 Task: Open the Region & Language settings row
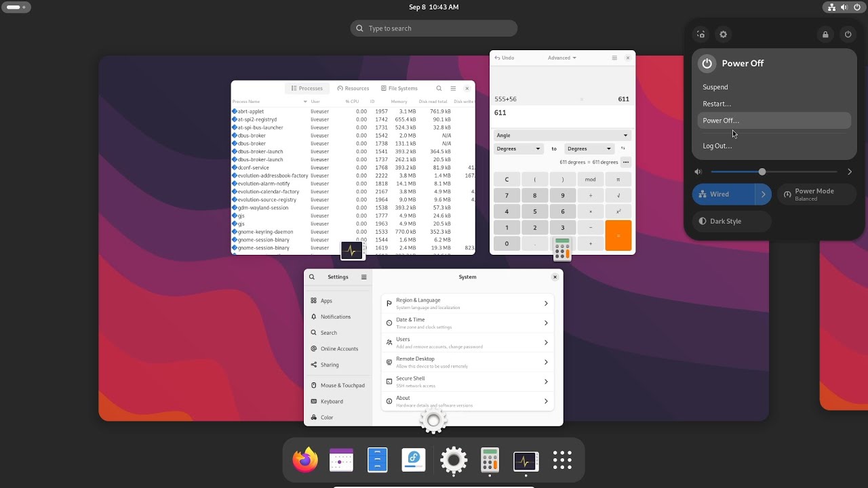click(x=467, y=304)
